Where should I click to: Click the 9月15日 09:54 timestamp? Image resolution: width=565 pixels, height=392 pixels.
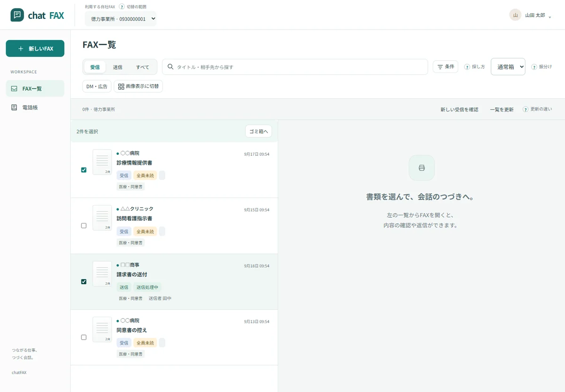tap(257, 210)
